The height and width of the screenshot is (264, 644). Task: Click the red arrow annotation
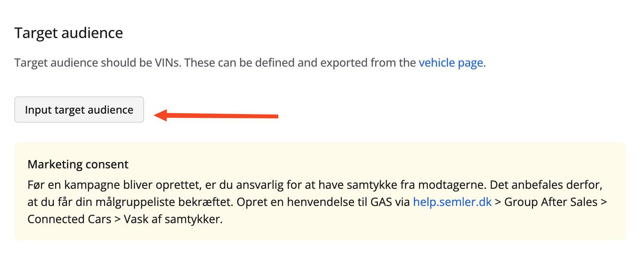[216, 116]
